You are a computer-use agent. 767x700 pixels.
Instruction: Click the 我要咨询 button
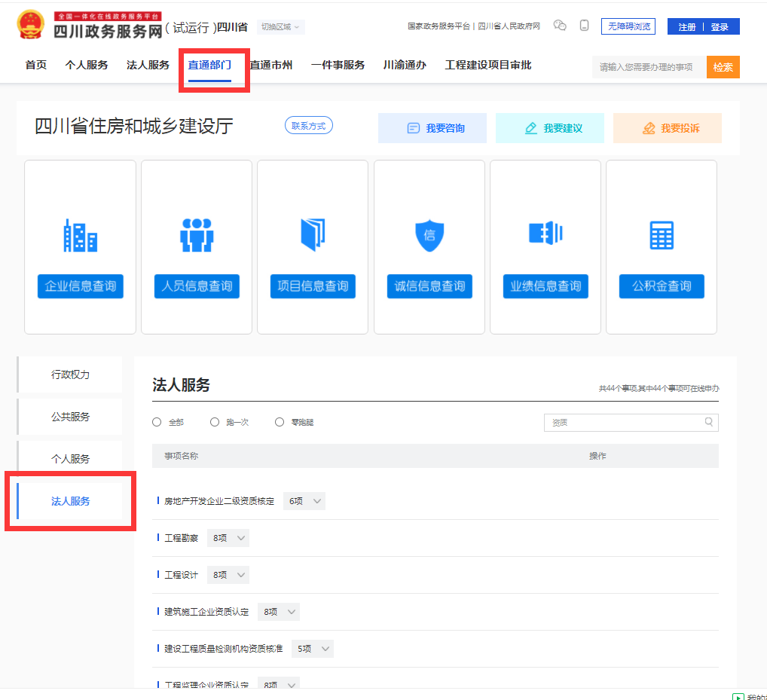[x=432, y=128]
